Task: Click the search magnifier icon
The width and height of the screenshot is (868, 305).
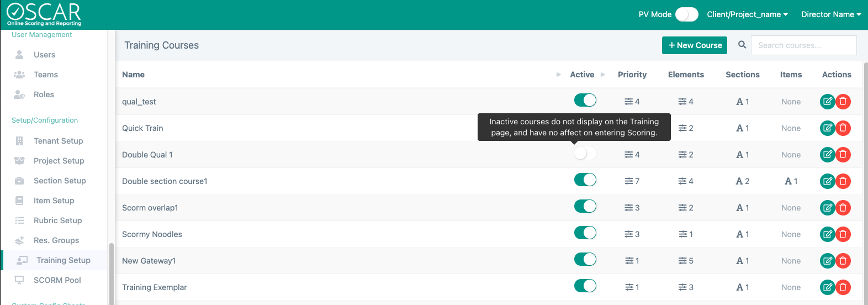Action: pyautogui.click(x=742, y=45)
